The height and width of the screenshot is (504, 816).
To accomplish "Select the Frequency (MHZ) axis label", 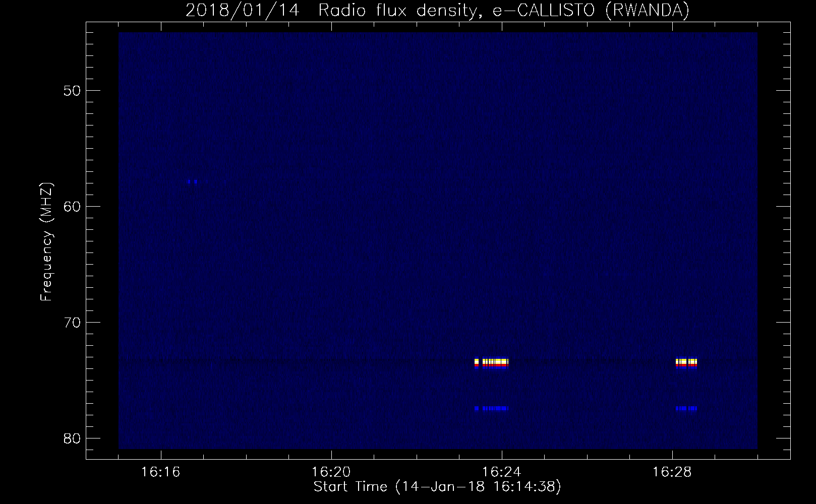I will 46,242.
